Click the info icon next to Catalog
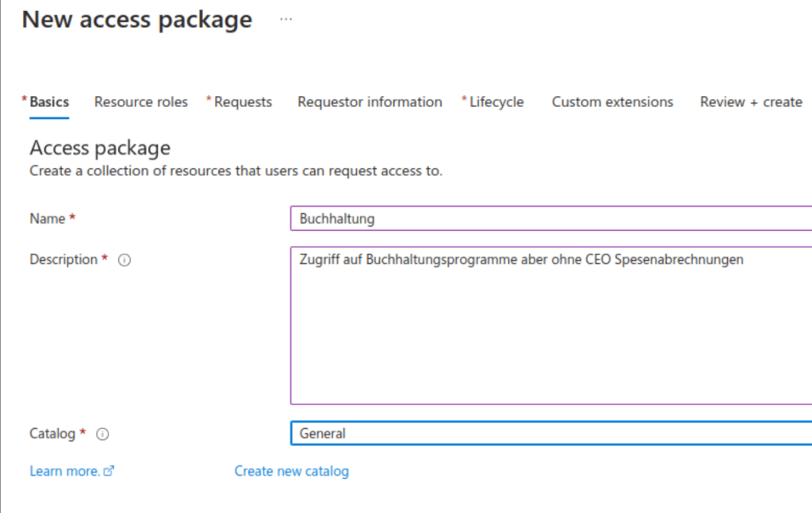The width and height of the screenshot is (812, 513). 102,435
